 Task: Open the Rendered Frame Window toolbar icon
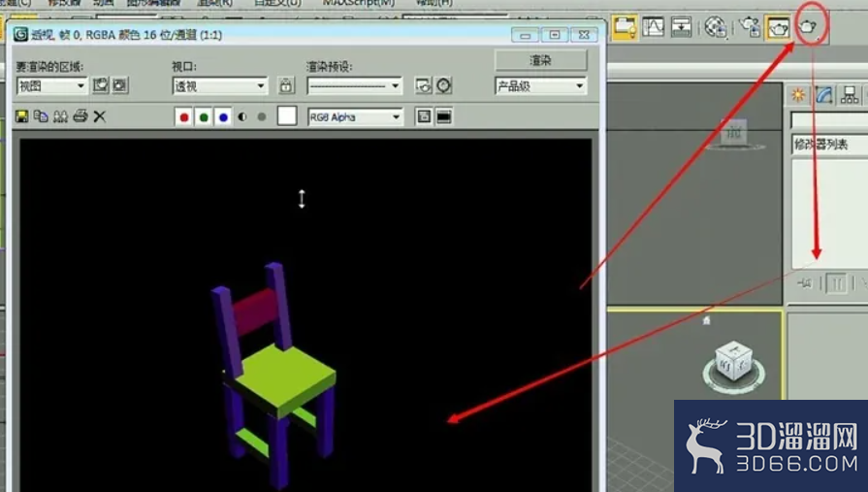coord(778,26)
